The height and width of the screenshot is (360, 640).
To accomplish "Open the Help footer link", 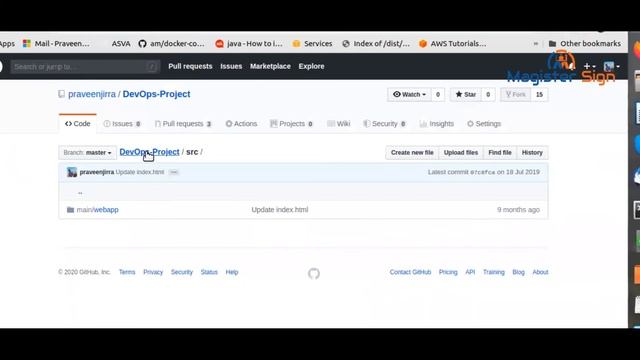I will pyautogui.click(x=232, y=272).
